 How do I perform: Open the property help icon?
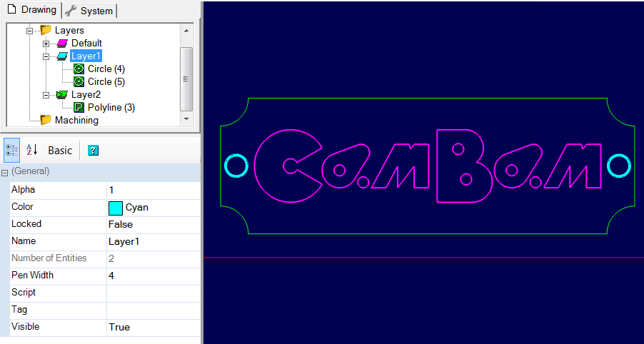92,151
